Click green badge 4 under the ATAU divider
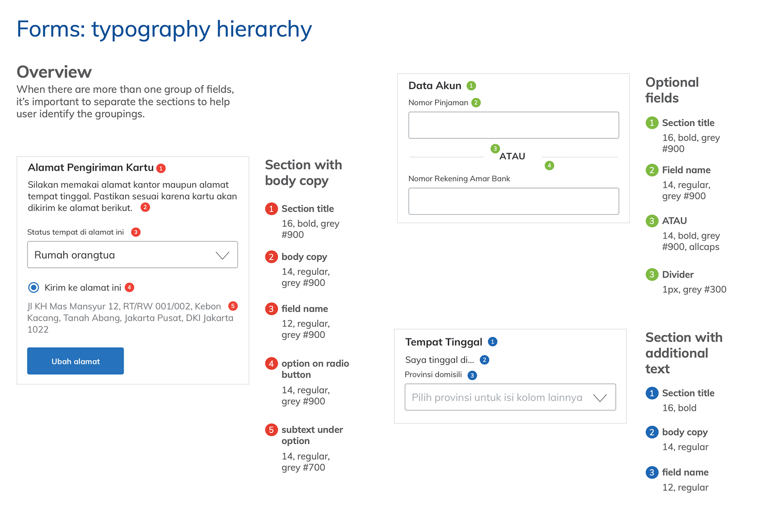 click(549, 165)
